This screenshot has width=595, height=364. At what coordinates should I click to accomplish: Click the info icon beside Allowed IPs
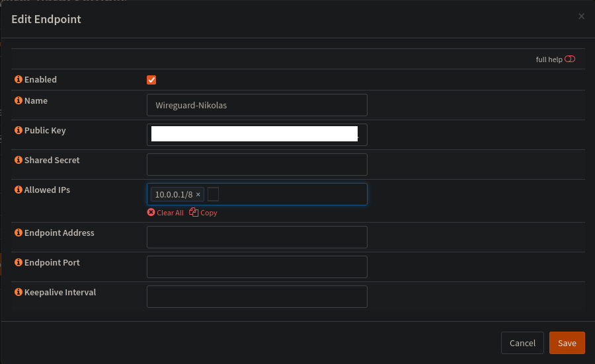19,190
